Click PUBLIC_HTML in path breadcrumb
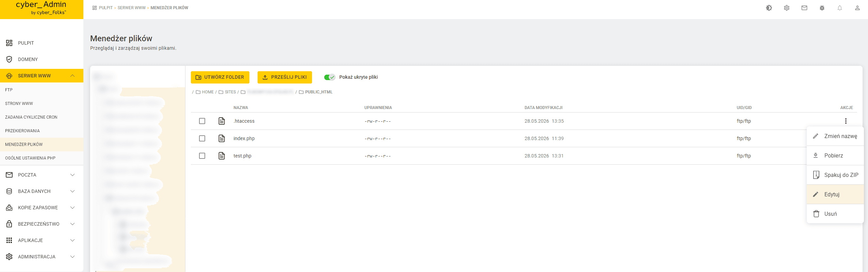This screenshot has width=868, height=272. pyautogui.click(x=319, y=92)
